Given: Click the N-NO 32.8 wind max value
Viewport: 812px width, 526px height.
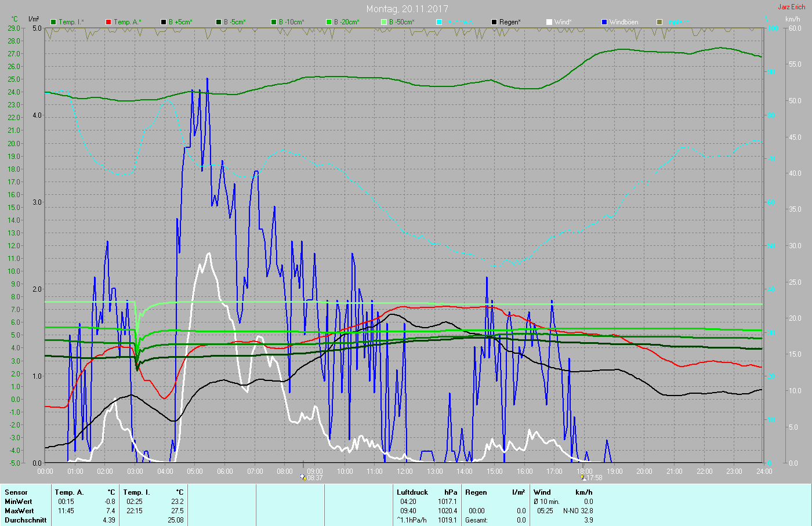Looking at the screenshot, I should pyautogui.click(x=578, y=511).
